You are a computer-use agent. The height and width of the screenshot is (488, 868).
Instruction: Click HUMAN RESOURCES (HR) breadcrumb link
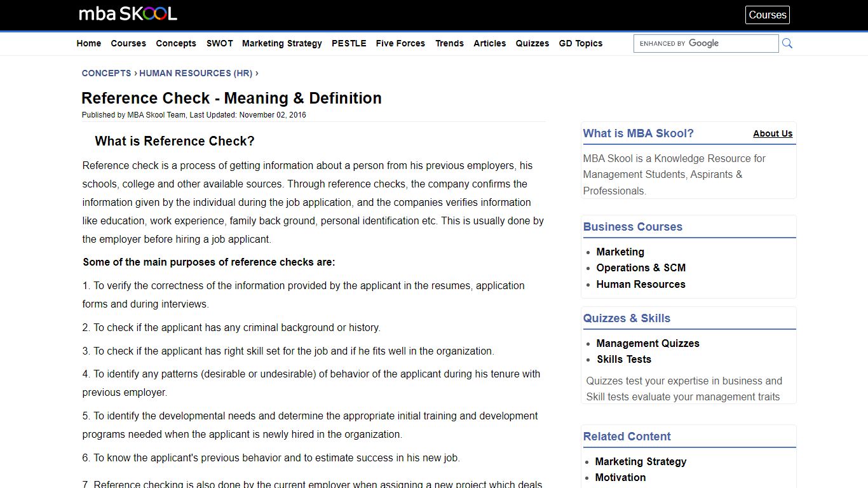[x=196, y=73]
